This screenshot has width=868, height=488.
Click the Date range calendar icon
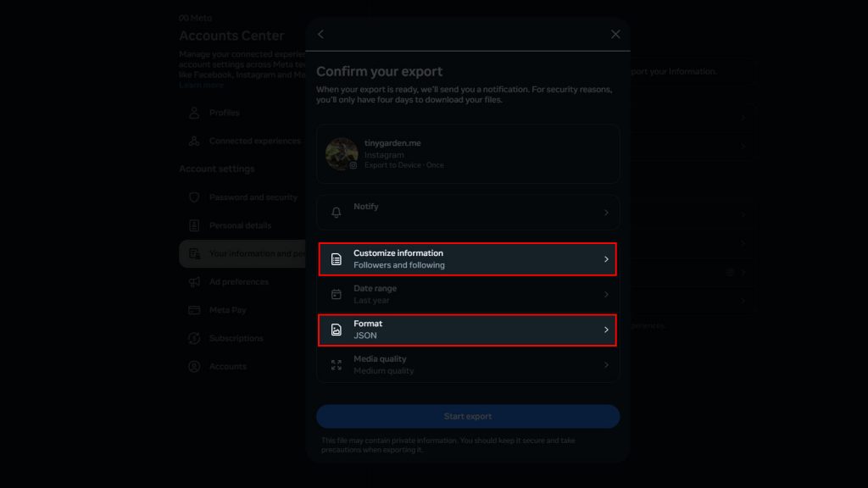point(336,294)
